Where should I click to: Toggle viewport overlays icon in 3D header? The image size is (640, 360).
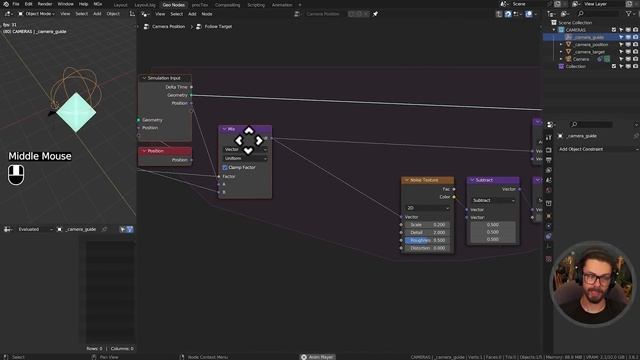click(529, 14)
